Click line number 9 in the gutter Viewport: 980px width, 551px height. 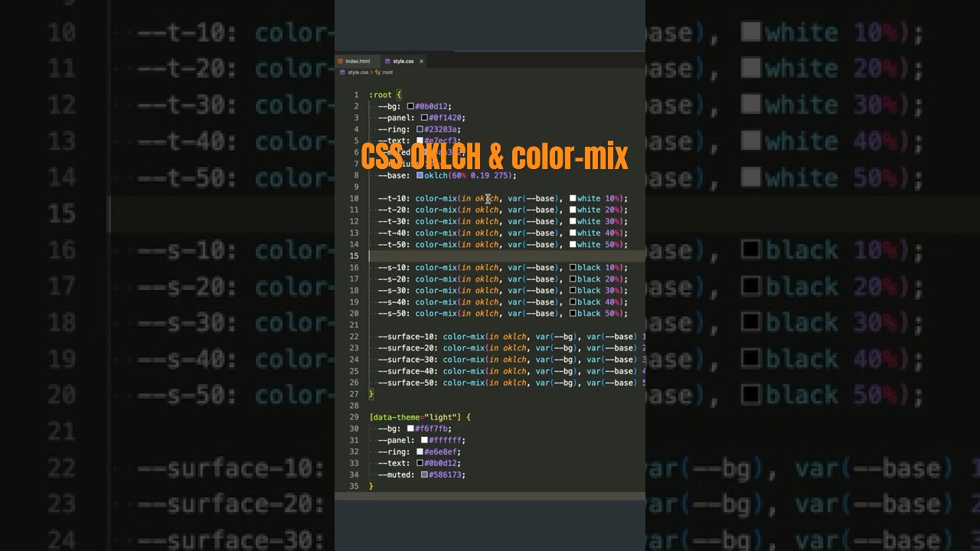point(356,187)
